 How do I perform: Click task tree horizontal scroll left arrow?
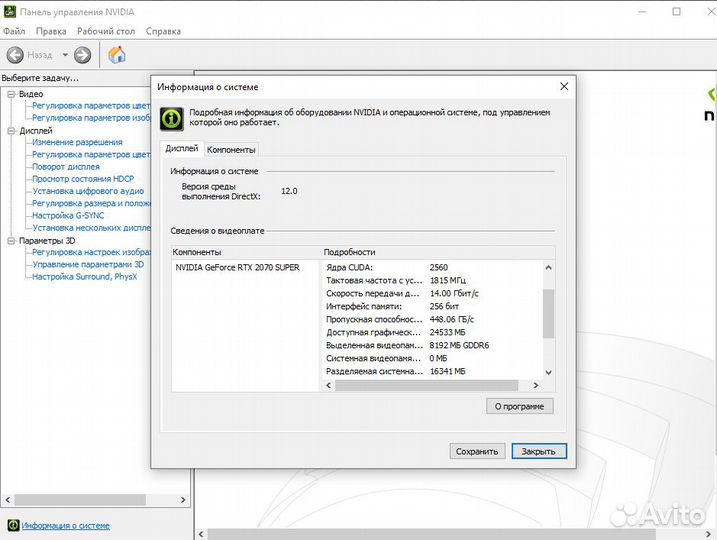7,500
